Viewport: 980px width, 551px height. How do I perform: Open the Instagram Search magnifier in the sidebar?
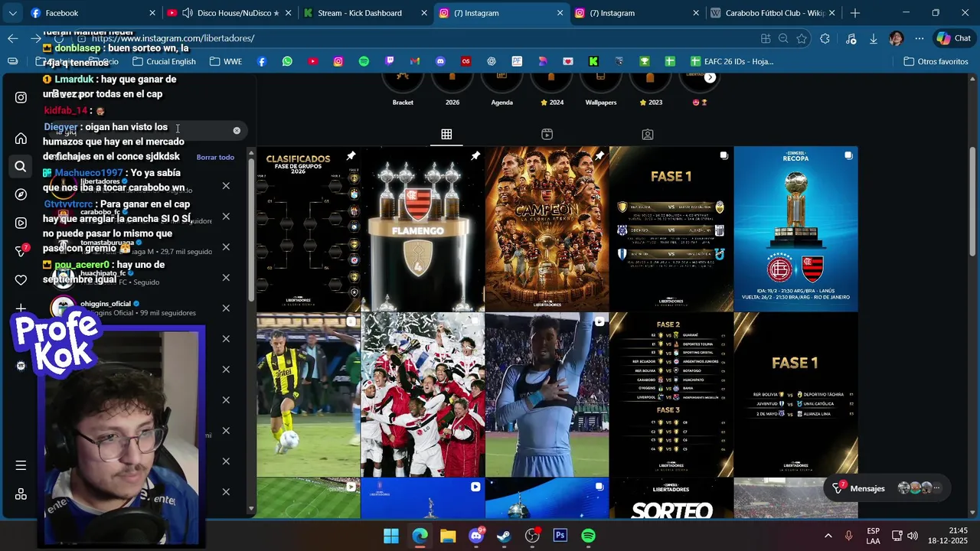pos(21,166)
